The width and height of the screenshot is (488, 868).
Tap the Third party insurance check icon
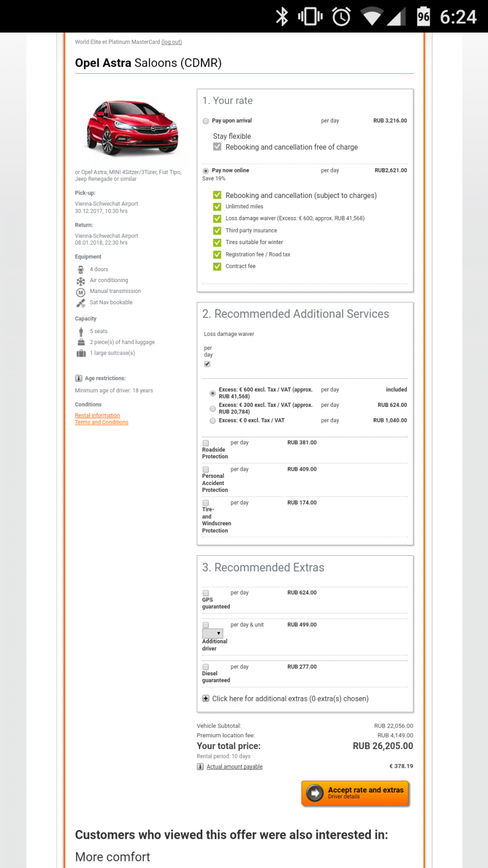coord(217,231)
